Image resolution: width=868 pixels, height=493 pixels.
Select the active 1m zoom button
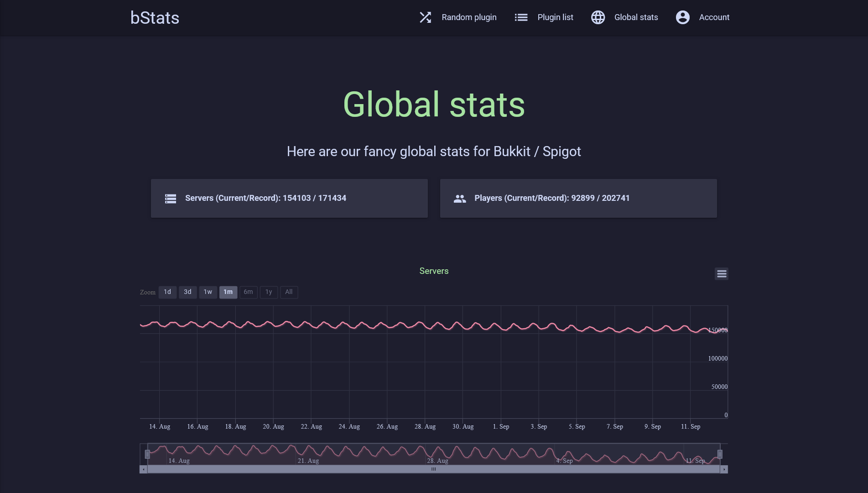pyautogui.click(x=228, y=292)
